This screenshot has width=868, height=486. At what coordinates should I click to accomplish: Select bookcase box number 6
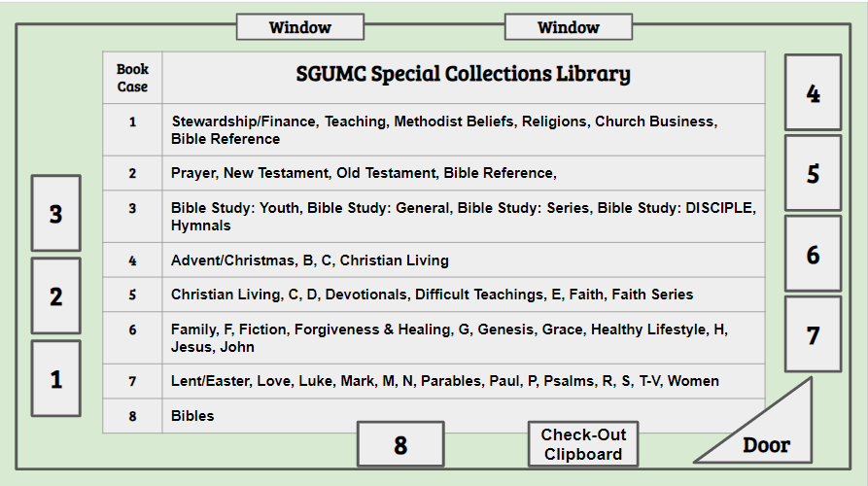(x=813, y=254)
